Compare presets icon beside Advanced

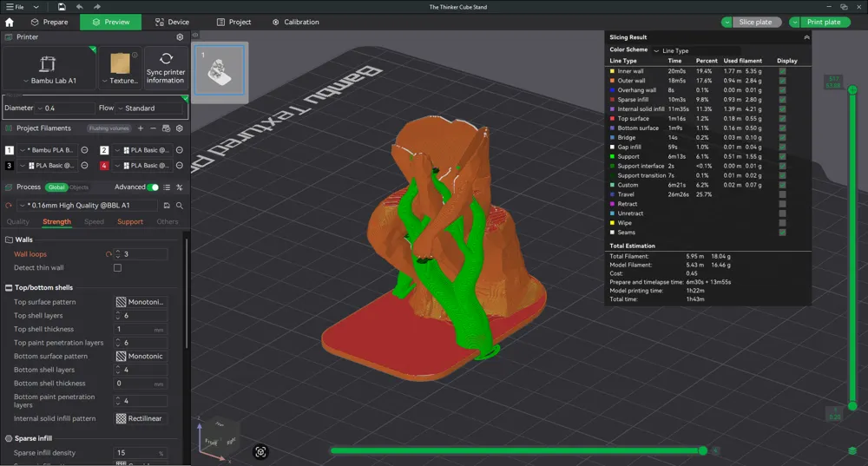(x=180, y=187)
